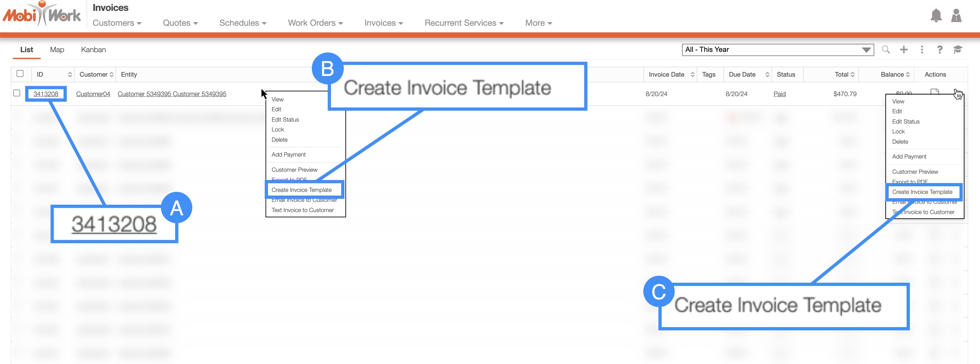
Task: Sort by the ID column arrows
Action: click(x=70, y=74)
